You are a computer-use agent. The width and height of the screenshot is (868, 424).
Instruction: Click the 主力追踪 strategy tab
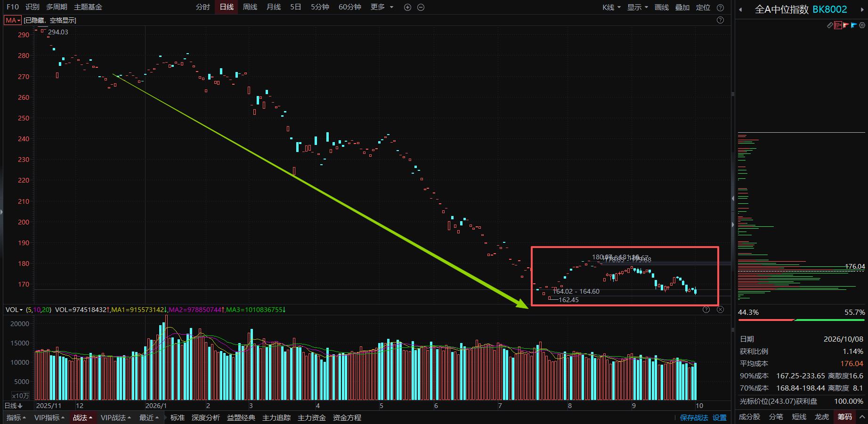pyautogui.click(x=276, y=417)
